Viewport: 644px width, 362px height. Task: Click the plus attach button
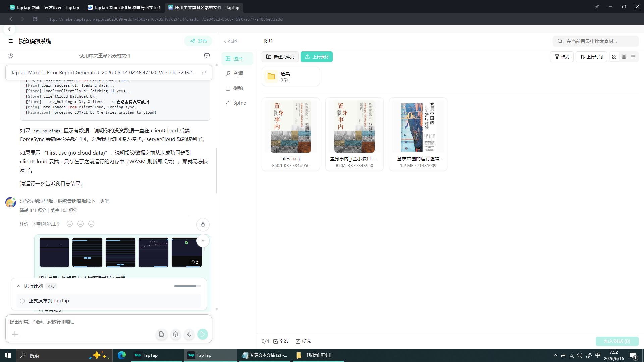[x=15, y=334]
